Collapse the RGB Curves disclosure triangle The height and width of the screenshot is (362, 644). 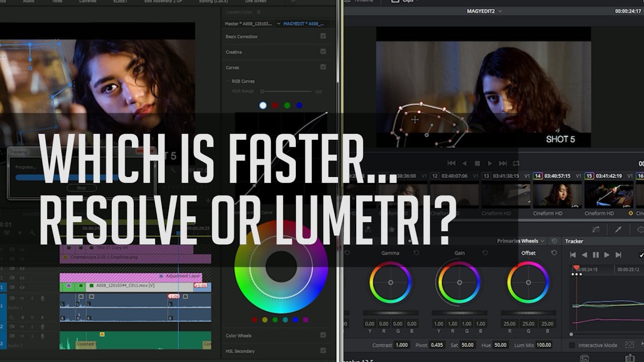pos(227,81)
